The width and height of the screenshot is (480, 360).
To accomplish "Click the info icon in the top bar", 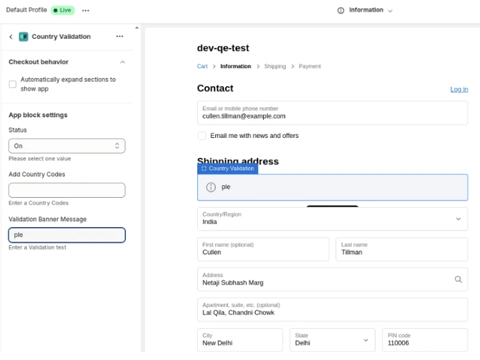I will coord(341,11).
